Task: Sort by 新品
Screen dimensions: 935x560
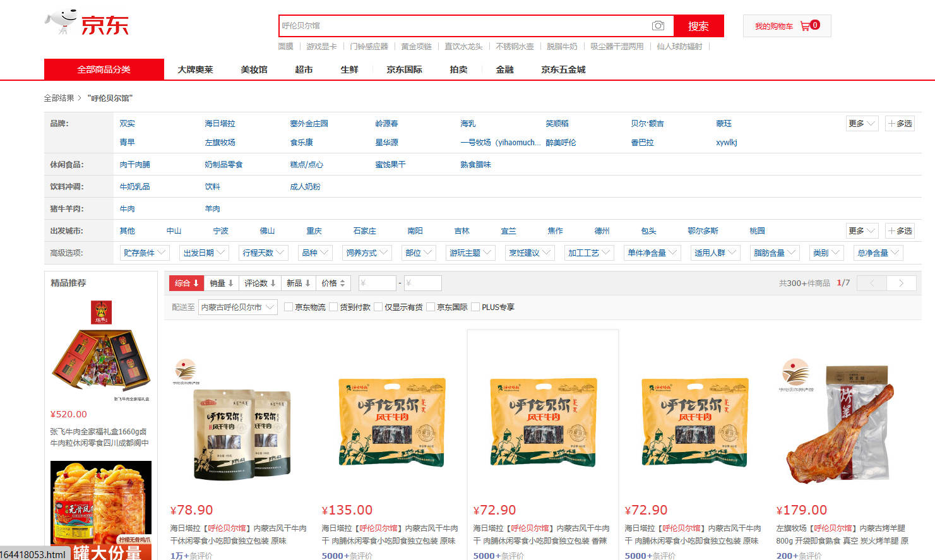Action: pos(299,283)
